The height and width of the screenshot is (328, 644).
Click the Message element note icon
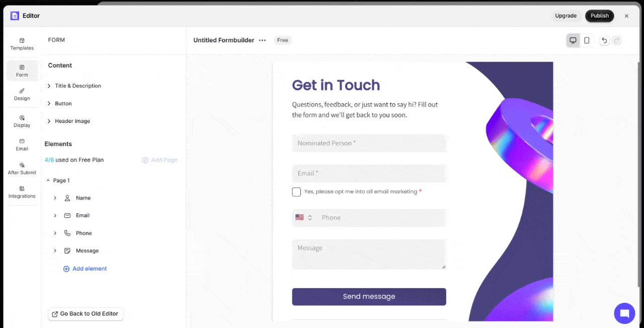click(67, 251)
